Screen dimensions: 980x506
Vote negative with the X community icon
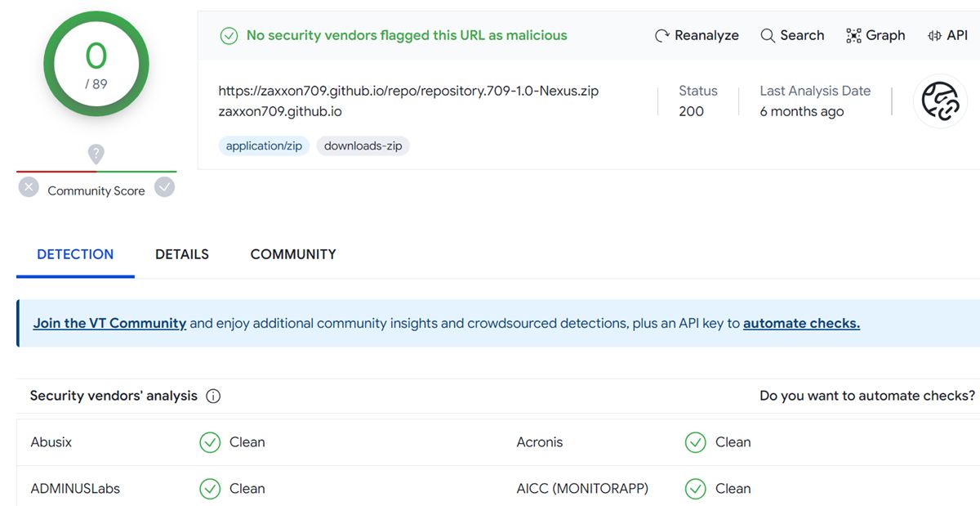[x=29, y=188]
